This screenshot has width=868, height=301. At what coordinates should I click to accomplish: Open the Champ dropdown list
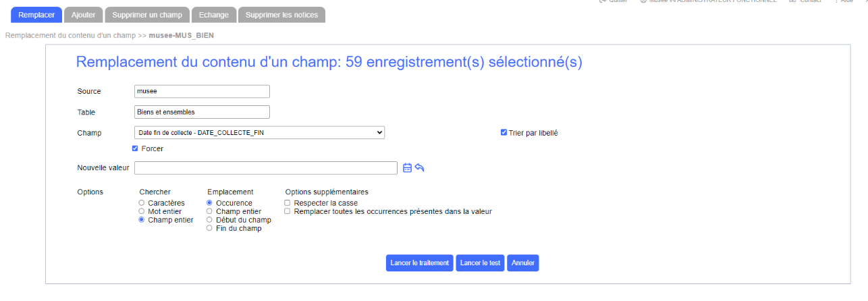(x=259, y=133)
